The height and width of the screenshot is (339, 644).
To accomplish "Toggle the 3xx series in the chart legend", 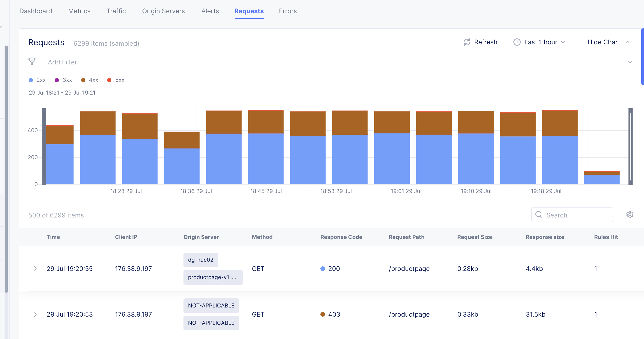I will [67, 80].
